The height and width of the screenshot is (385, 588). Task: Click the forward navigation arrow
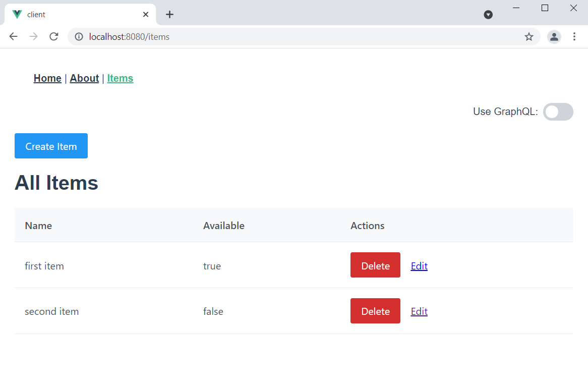point(33,36)
